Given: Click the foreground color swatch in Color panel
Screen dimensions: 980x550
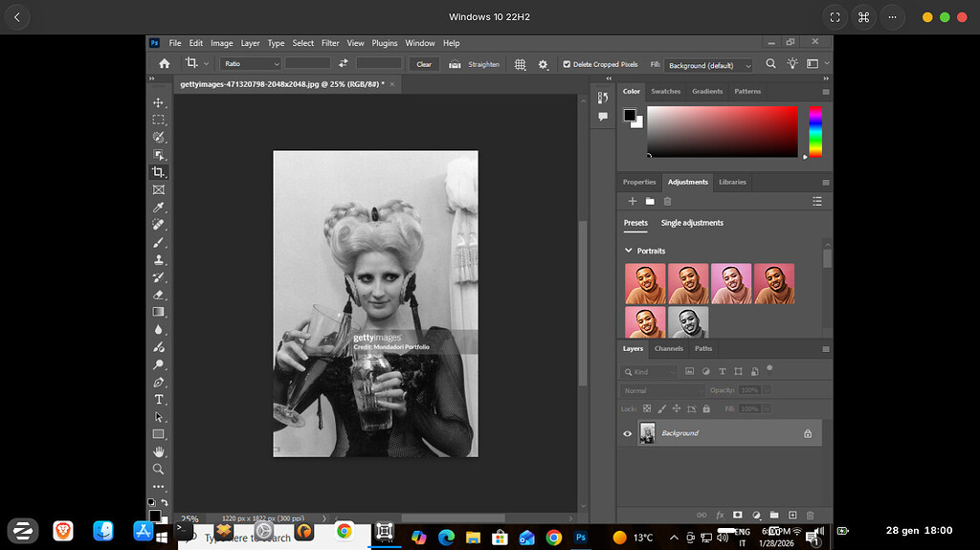Looking at the screenshot, I should point(630,115).
